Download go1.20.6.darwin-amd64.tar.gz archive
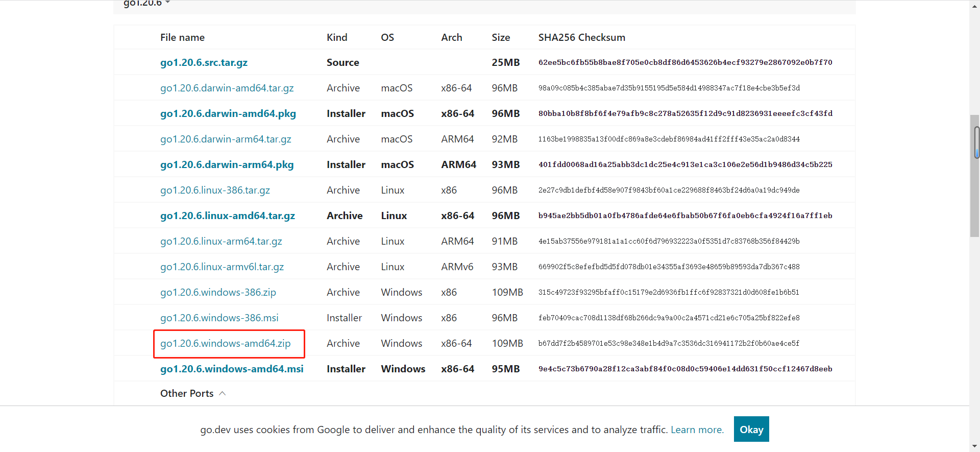The height and width of the screenshot is (452, 980). click(x=227, y=88)
